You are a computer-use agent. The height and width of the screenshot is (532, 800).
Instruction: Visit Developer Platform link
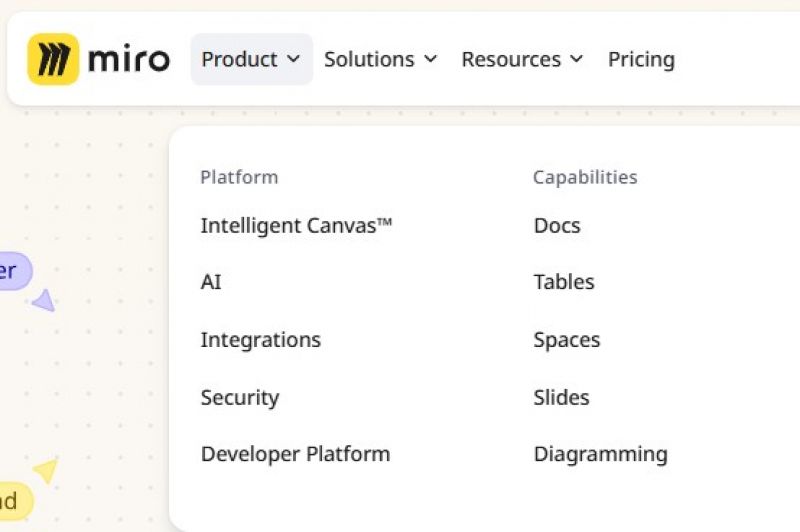[x=295, y=454]
